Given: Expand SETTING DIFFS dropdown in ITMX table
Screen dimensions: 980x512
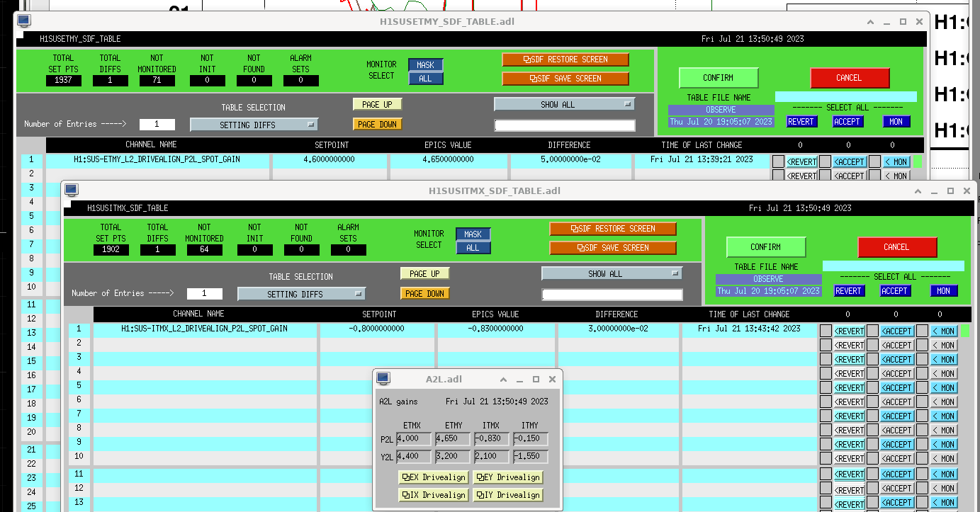Looking at the screenshot, I should click(x=301, y=294).
